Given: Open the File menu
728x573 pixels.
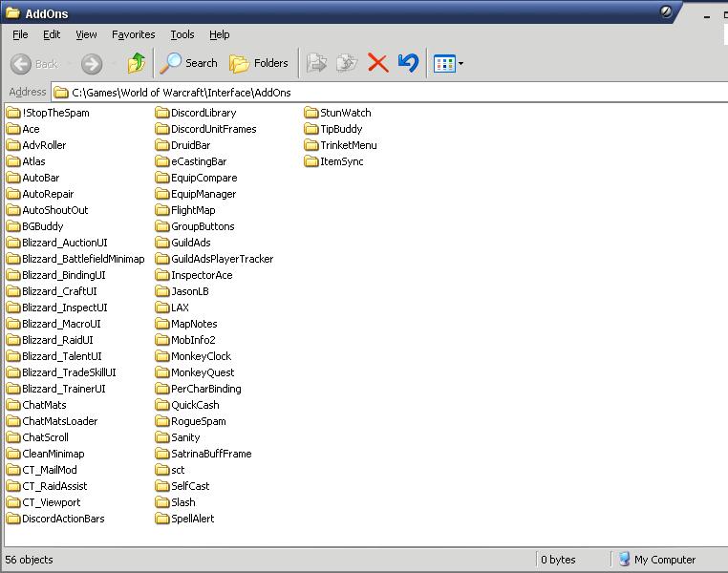Looking at the screenshot, I should click(x=20, y=34).
